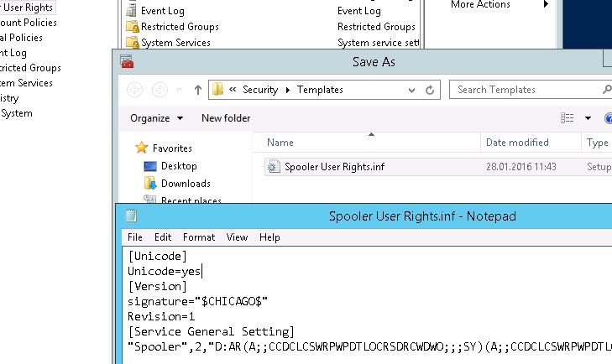Viewport: 612px width, 364px height.
Task: Open More Actions in the Actions pane
Action: coord(480,4)
